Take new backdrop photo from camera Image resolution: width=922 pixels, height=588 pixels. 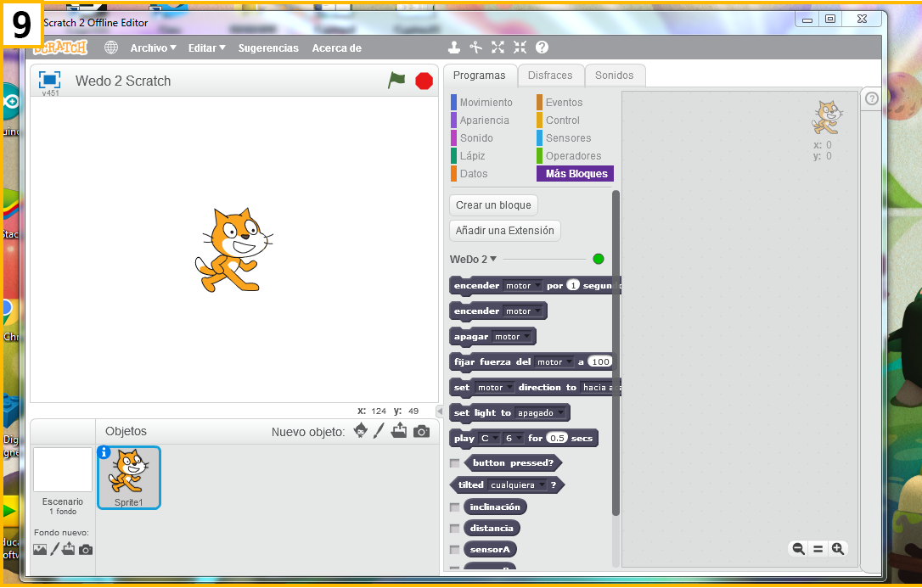pyautogui.click(x=86, y=550)
